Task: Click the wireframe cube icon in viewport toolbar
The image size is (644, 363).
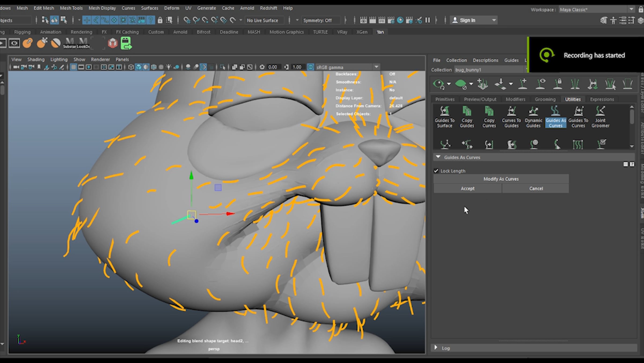Action: pyautogui.click(x=131, y=67)
